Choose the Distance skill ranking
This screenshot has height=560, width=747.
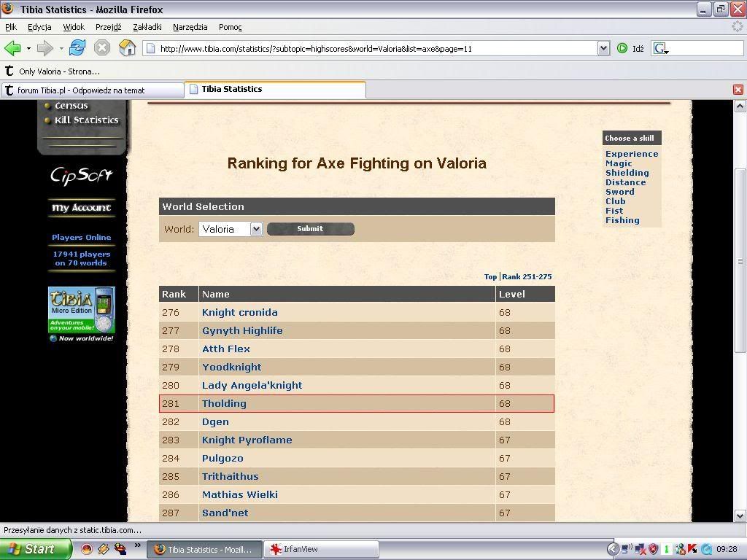625,182
